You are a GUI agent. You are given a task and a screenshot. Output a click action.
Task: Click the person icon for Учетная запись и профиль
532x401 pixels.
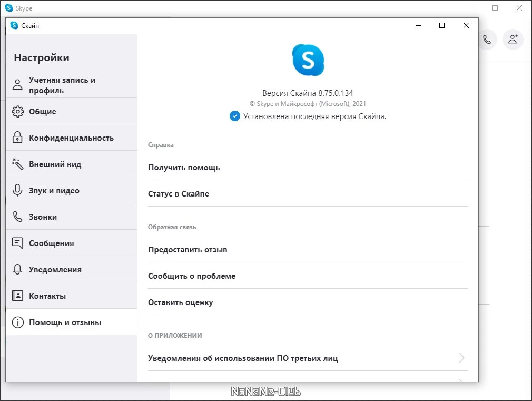point(17,84)
